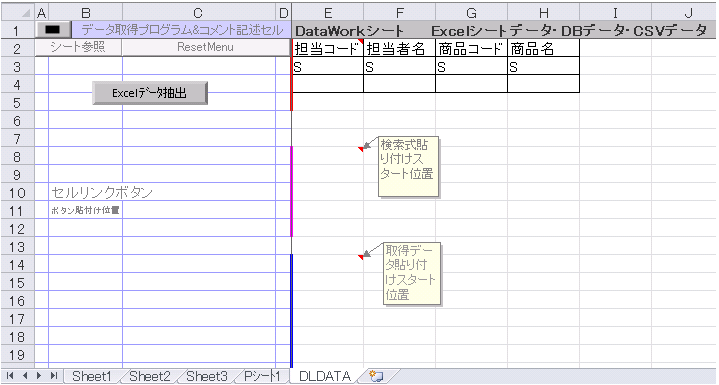
Task: Click the Select All corner box
Action: click(x=17, y=12)
